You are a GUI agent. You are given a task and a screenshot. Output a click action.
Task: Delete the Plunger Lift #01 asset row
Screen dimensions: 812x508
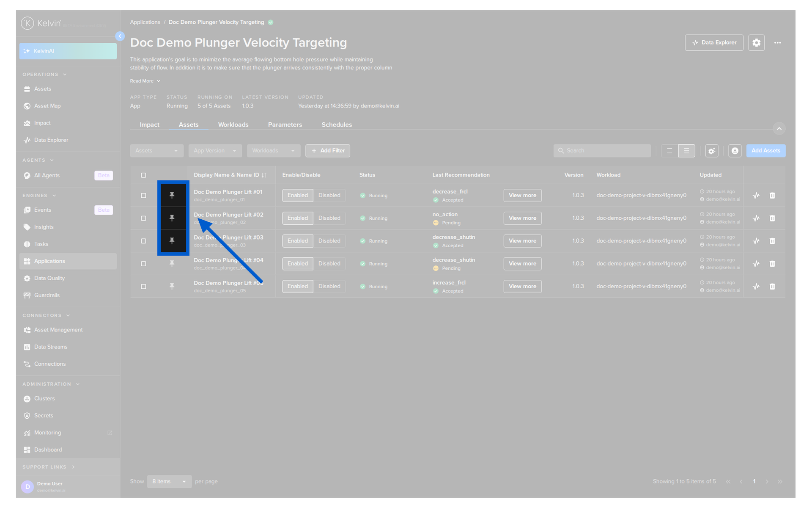pos(772,196)
